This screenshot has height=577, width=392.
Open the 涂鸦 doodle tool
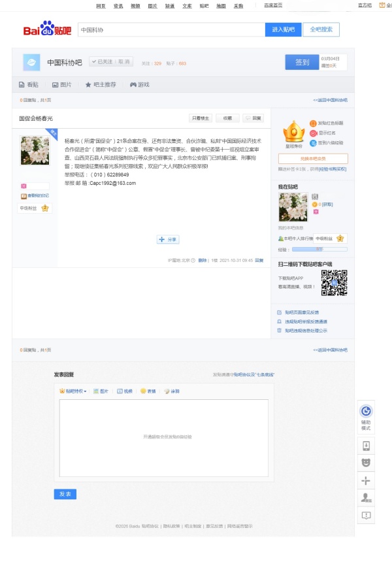[172, 391]
